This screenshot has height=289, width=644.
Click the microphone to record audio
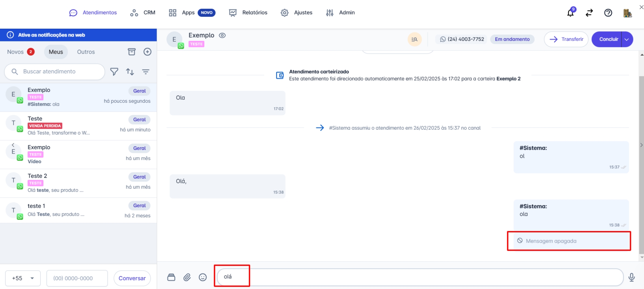pos(631,277)
